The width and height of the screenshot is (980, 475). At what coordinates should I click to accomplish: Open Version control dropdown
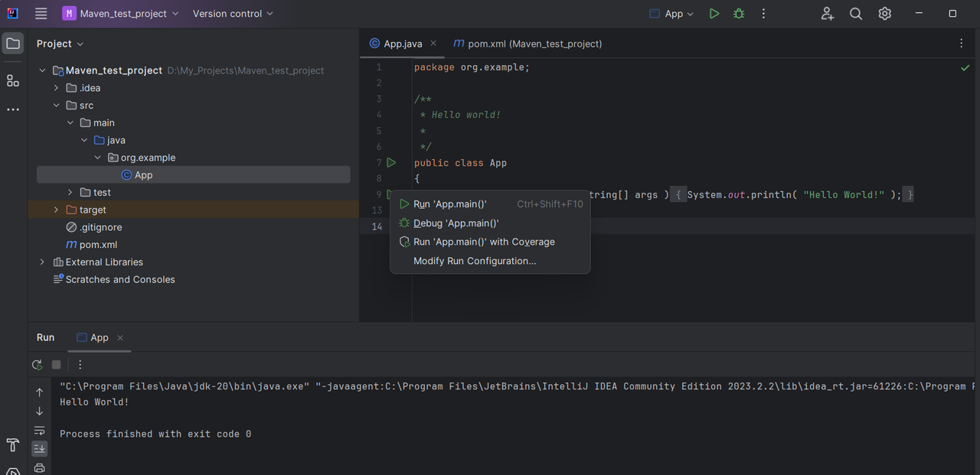233,14
